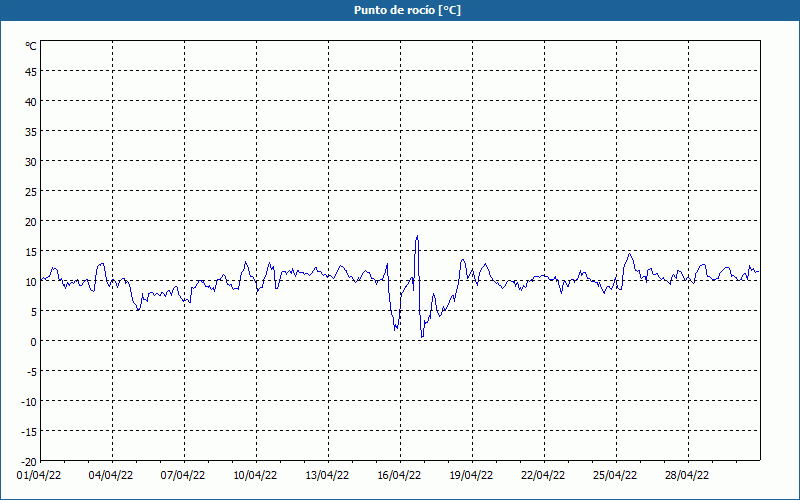Viewport: 800px width, 500px height.
Task: Click the -20 value on the y-axis
Action: 29,462
